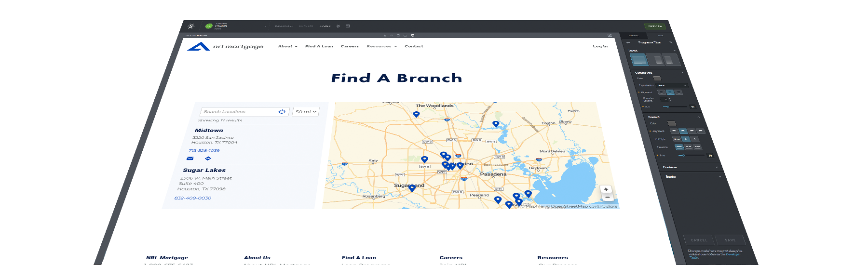Click the map pin at Sugar Land
The height and width of the screenshot is (265, 868).
click(x=412, y=188)
